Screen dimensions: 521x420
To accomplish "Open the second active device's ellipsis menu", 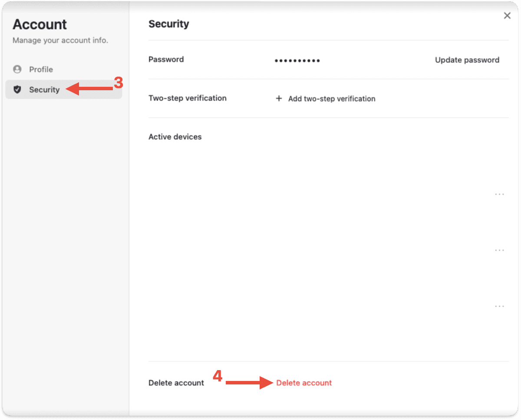I will [x=500, y=250].
